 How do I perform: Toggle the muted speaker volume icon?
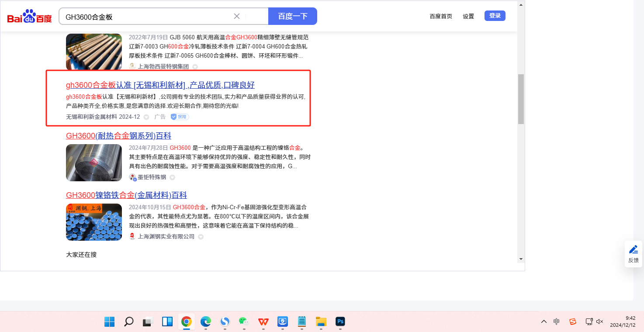(x=599, y=322)
